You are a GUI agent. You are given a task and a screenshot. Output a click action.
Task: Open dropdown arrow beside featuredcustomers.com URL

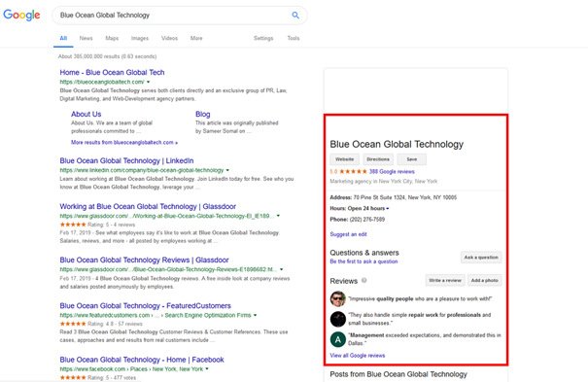pos(255,315)
